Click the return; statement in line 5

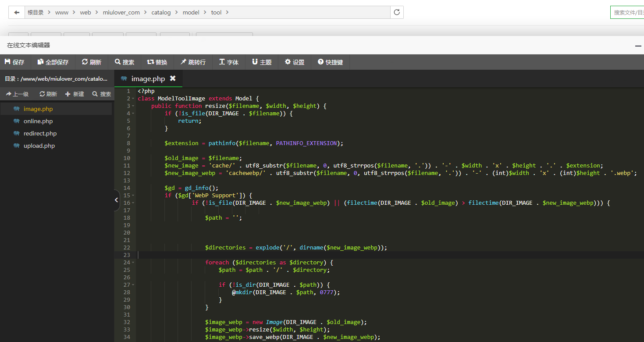(x=190, y=121)
